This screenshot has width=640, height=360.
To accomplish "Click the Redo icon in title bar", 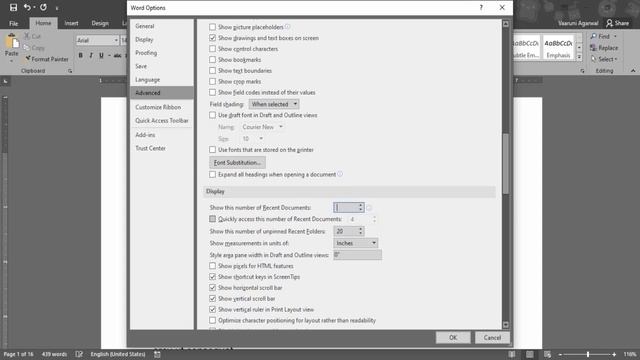I will [x=43, y=7].
